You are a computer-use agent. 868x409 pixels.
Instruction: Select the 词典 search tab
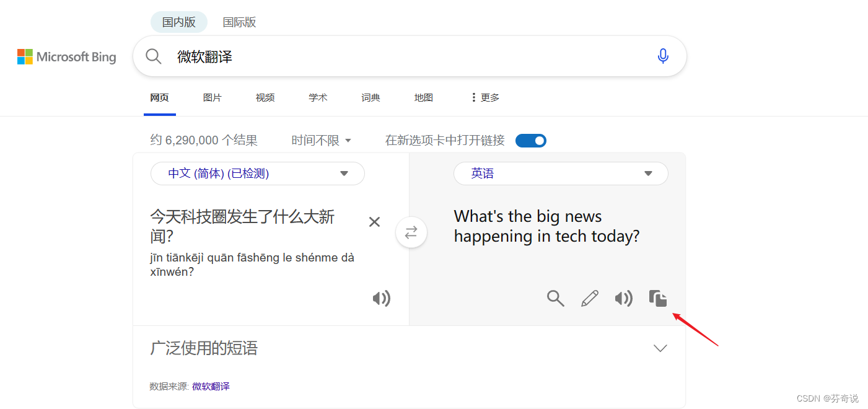370,97
